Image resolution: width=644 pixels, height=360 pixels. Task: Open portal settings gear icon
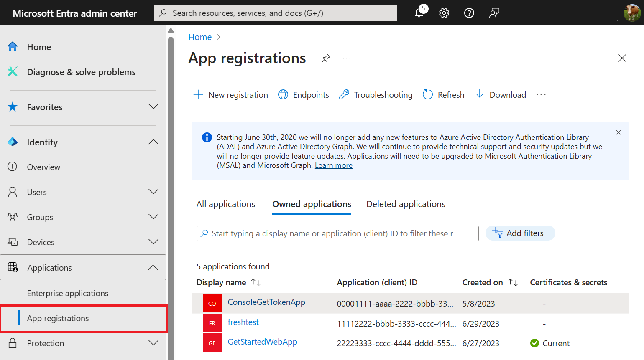click(x=444, y=13)
